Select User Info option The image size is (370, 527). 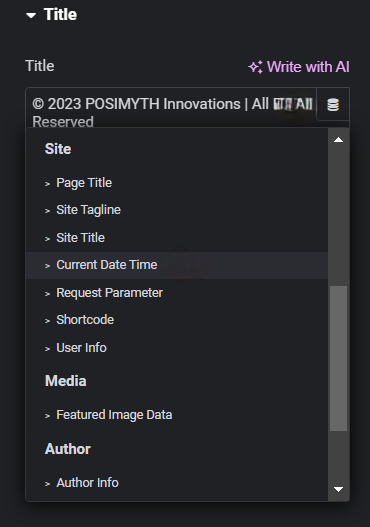coord(176,348)
